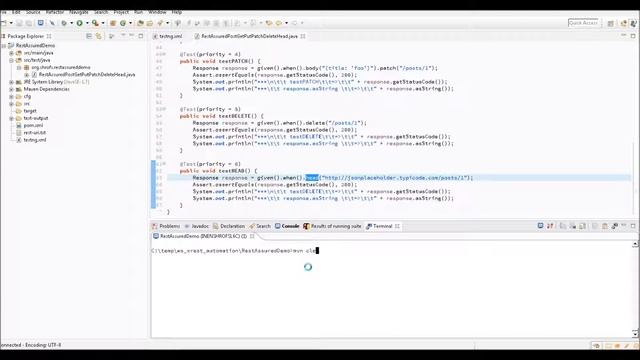Click the Run with tools briefcase icon
This screenshot has height=360, width=640.
click(95, 23)
